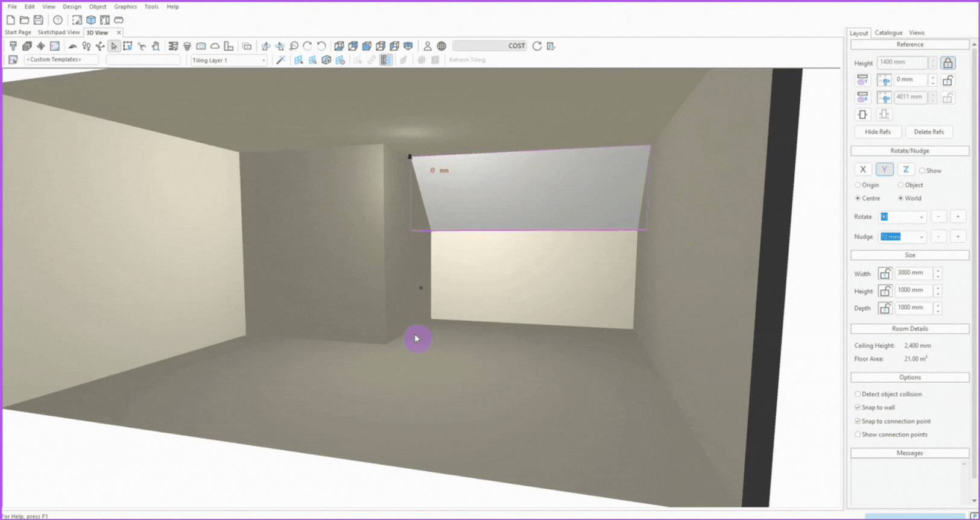The width and height of the screenshot is (980, 520).
Task: Expand the Rotate angle dropdown
Action: point(921,217)
